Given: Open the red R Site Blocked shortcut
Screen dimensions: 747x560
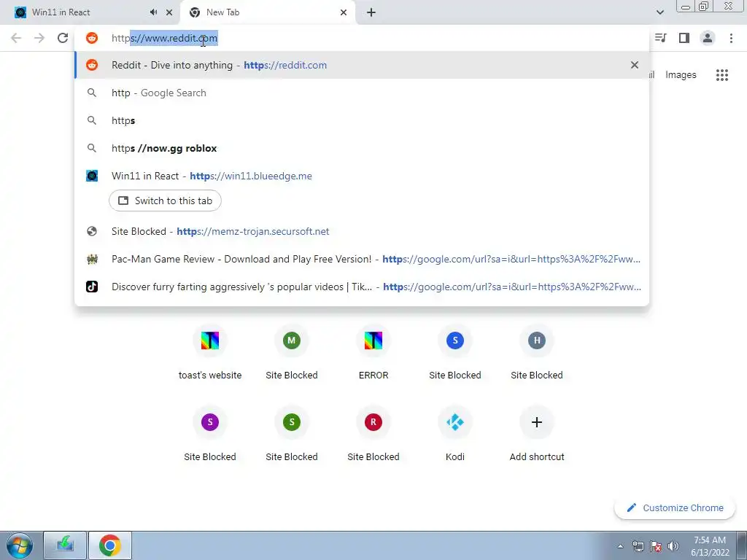Looking at the screenshot, I should tap(373, 435).
